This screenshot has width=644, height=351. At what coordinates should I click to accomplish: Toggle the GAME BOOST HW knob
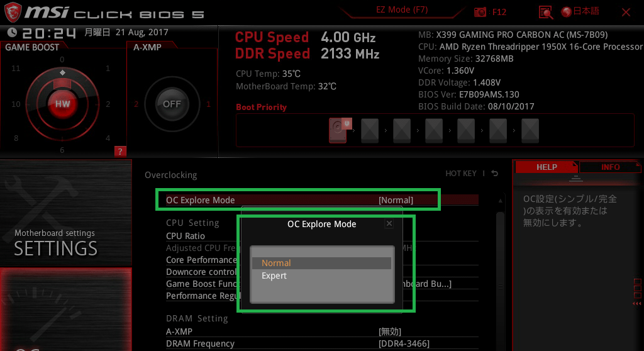pyautogui.click(x=62, y=104)
